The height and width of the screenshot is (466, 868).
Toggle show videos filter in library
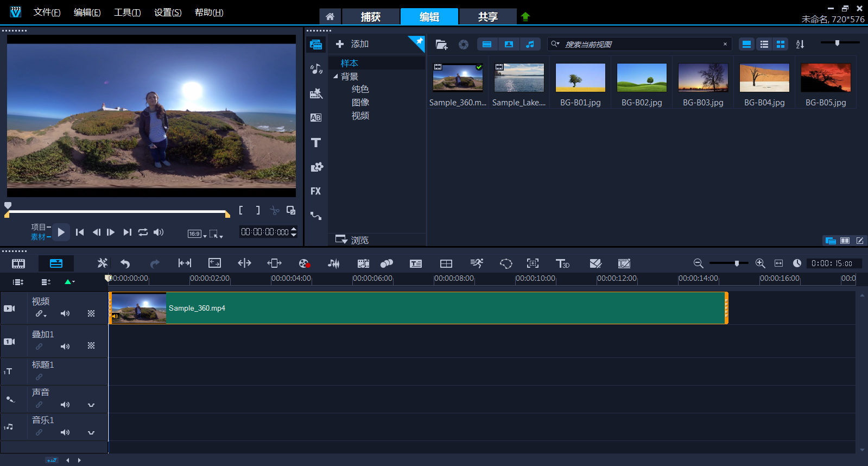point(487,45)
